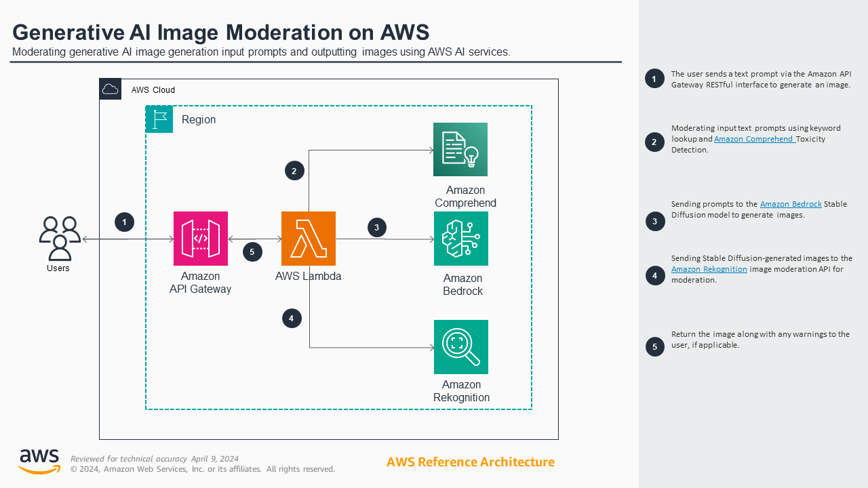Click step 3 text 'Diffusion model to generate images'
868x488 pixels.
pyautogui.click(x=738, y=215)
